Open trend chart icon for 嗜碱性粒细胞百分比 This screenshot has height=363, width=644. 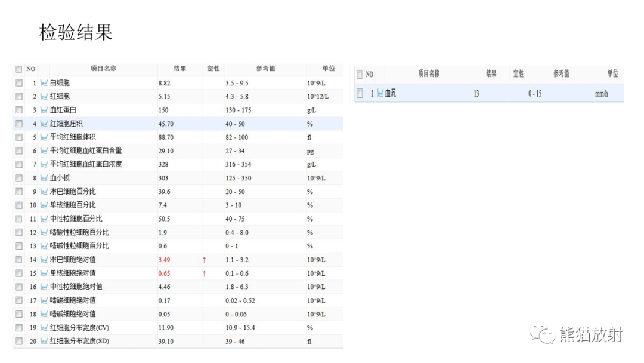tap(44, 246)
